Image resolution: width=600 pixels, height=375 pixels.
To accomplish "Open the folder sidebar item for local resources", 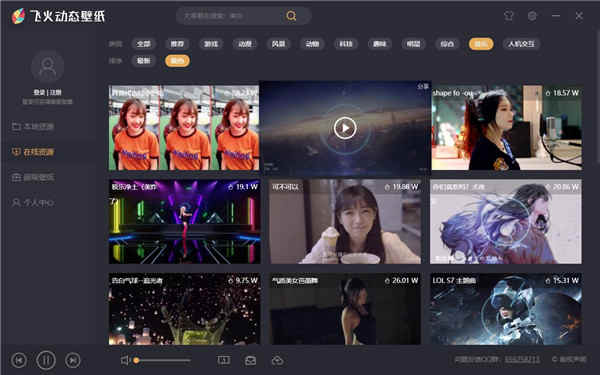I will (33, 126).
